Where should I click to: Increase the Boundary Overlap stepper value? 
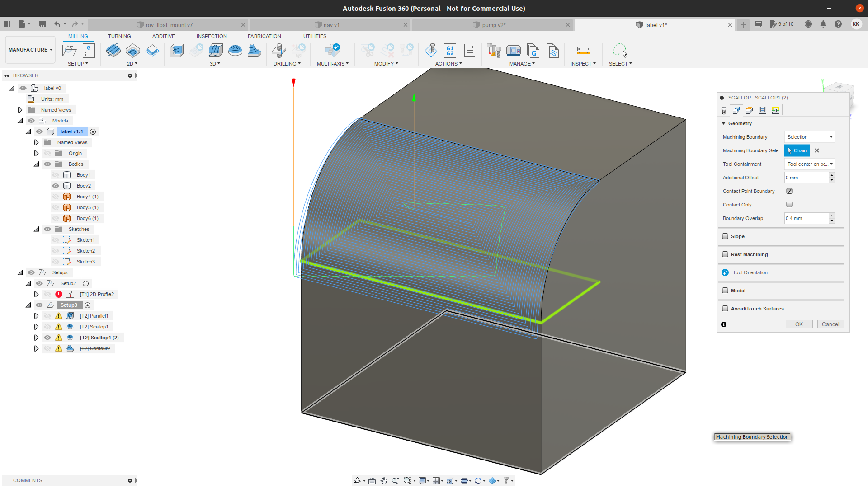coord(831,216)
